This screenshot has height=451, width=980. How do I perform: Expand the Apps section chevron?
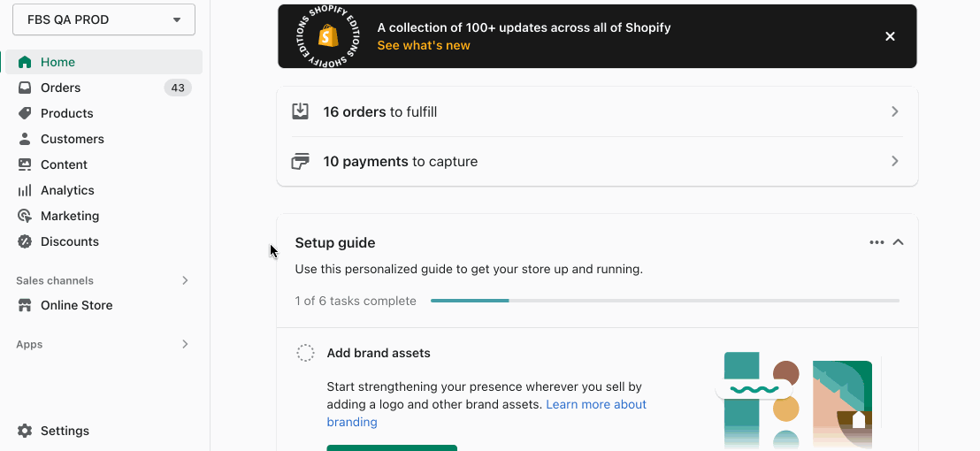tap(185, 344)
